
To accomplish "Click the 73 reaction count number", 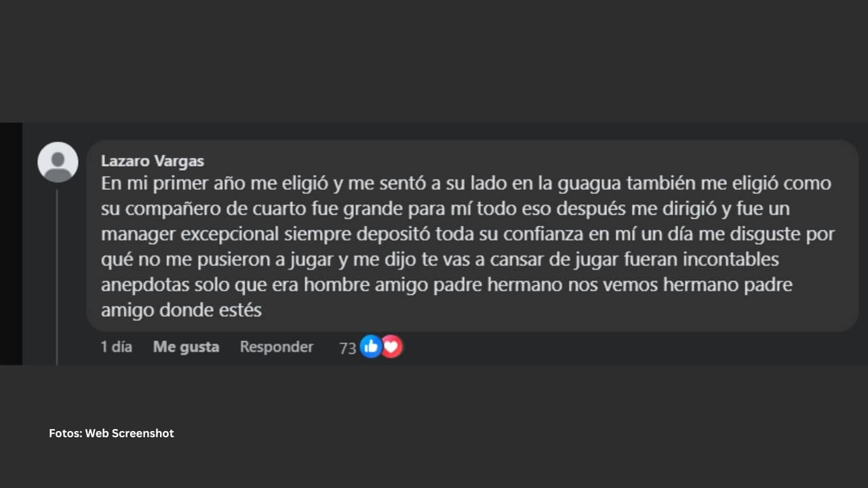I will pos(347,348).
